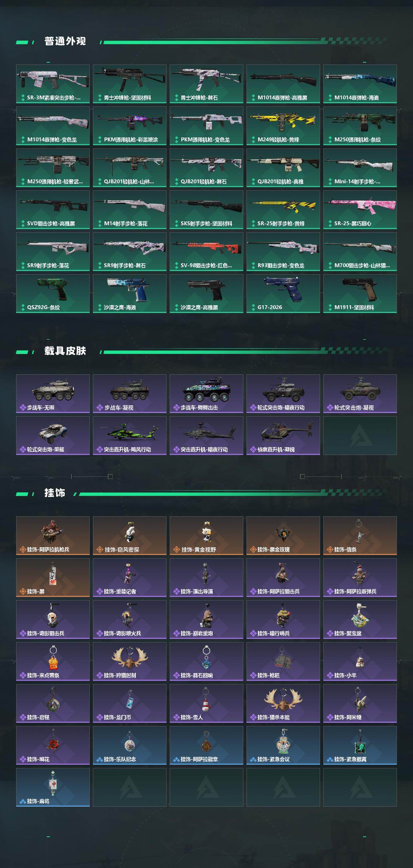The height and width of the screenshot is (868, 413).
Task: Choose the 挂饰-狩猎时刻 antler charm
Action: 129,661
